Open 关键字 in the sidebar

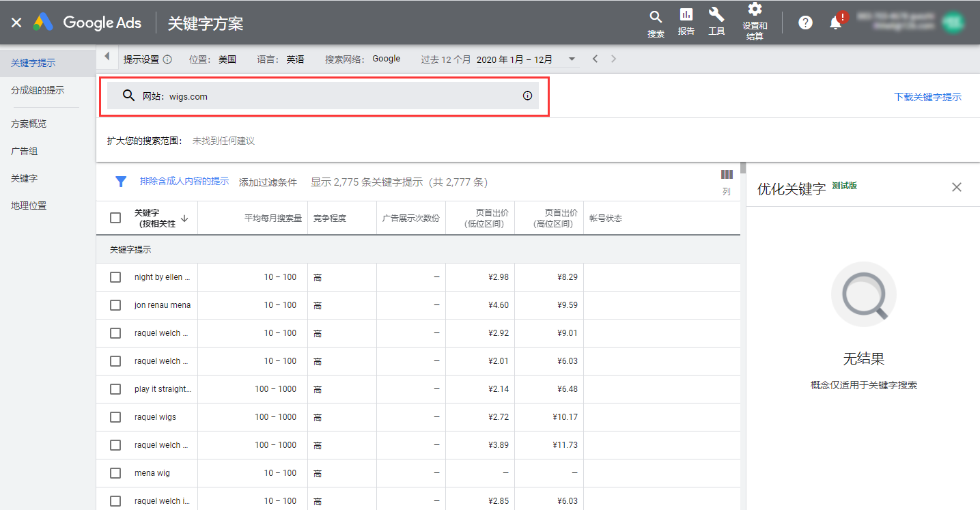48,178
